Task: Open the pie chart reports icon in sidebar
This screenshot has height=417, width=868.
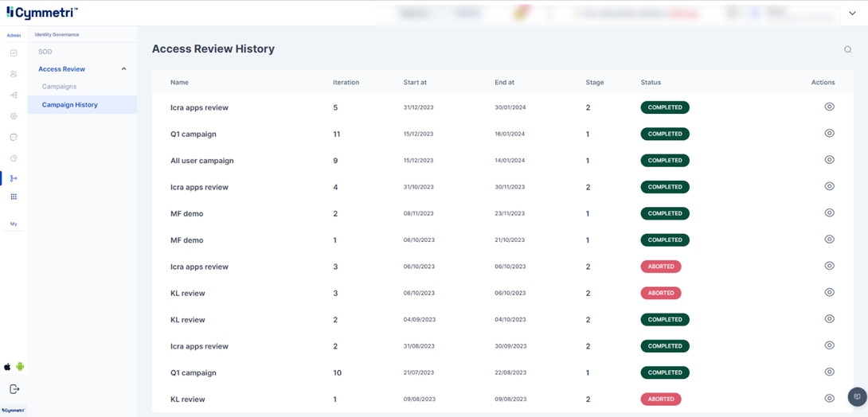Action: coord(14,158)
